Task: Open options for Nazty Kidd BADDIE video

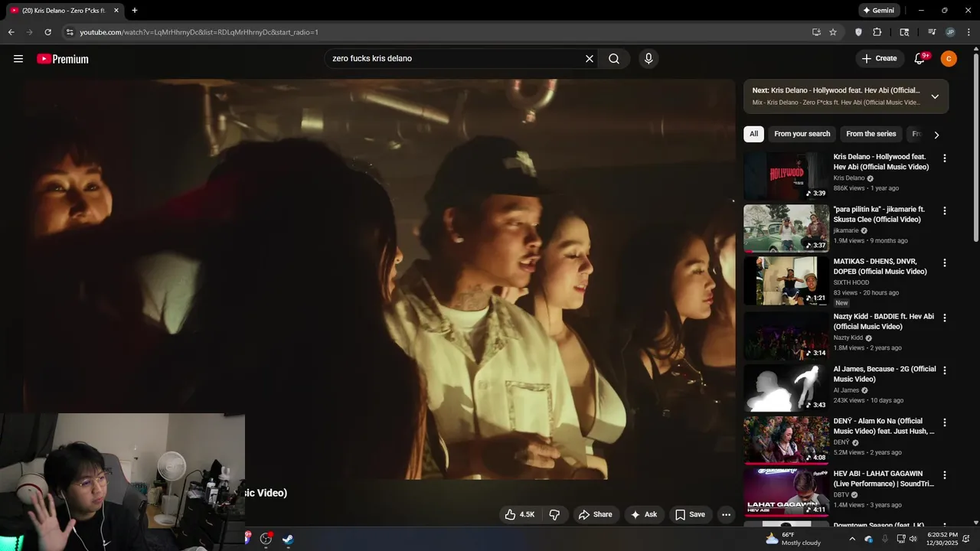Action: click(x=944, y=318)
